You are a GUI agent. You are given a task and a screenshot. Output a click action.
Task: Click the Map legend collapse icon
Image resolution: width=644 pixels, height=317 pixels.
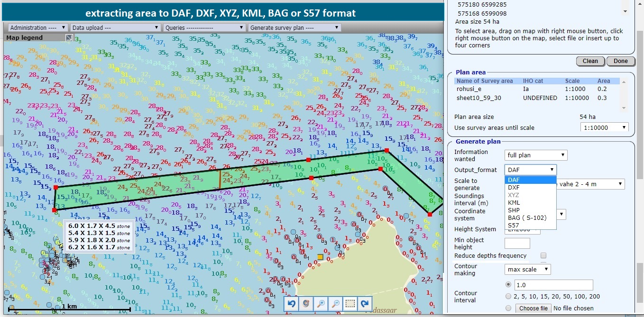pos(68,37)
